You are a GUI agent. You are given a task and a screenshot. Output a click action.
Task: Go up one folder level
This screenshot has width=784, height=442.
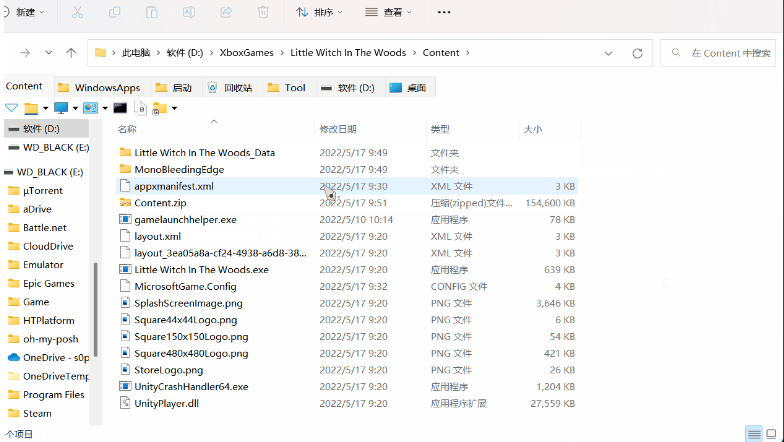(x=71, y=52)
